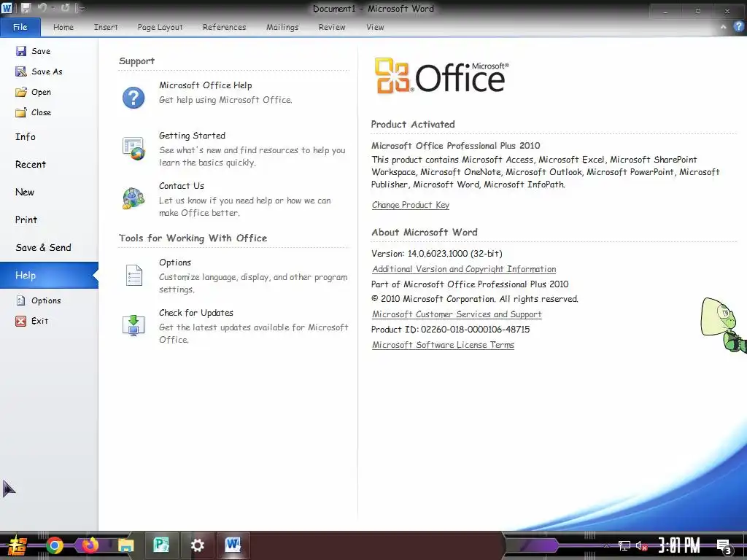This screenshot has width=747, height=560.
Task: Launch Firefox from the taskbar
Action: (90, 545)
